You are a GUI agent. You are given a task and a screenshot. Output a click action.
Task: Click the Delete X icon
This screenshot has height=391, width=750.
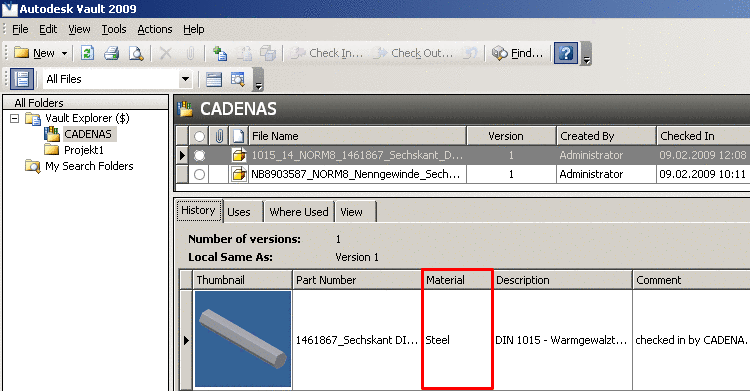pyautogui.click(x=165, y=53)
